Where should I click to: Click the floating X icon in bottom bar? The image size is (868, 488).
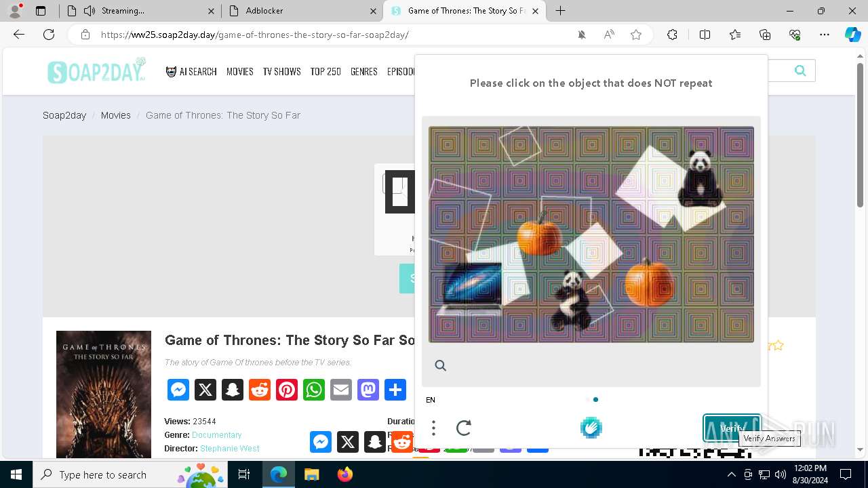click(348, 442)
